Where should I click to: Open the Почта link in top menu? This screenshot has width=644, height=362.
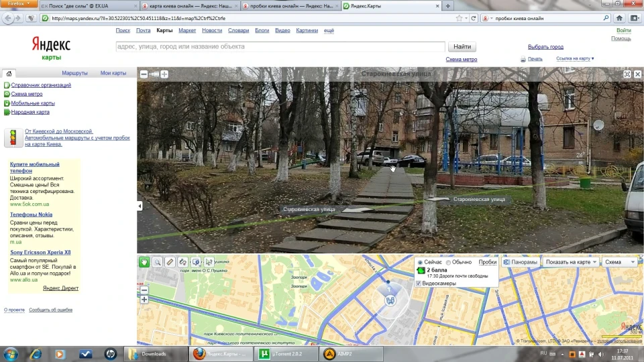point(144,30)
